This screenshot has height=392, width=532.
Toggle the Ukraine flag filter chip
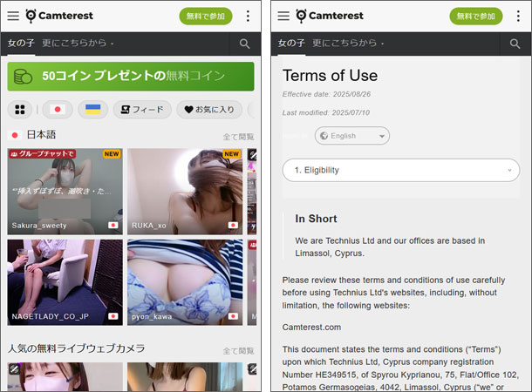(x=92, y=110)
